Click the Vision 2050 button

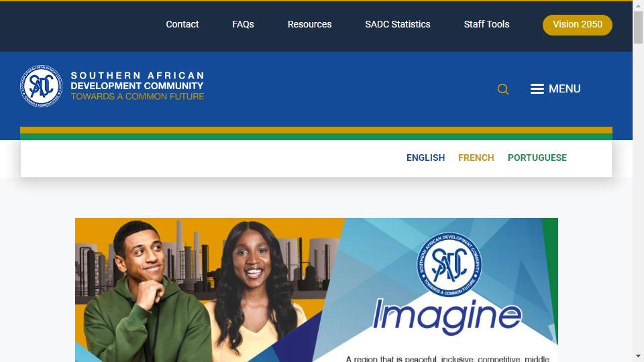577,25
